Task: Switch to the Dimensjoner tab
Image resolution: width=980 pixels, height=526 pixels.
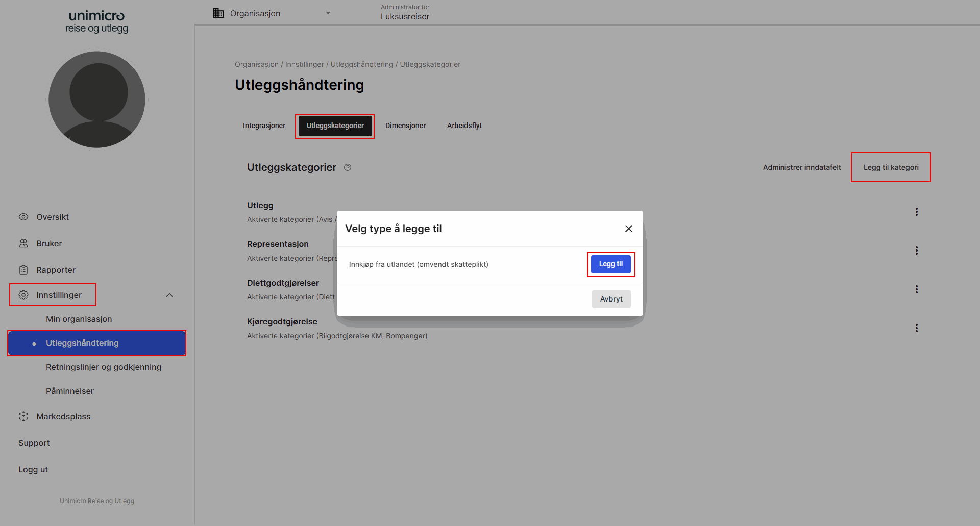Action: 405,126
